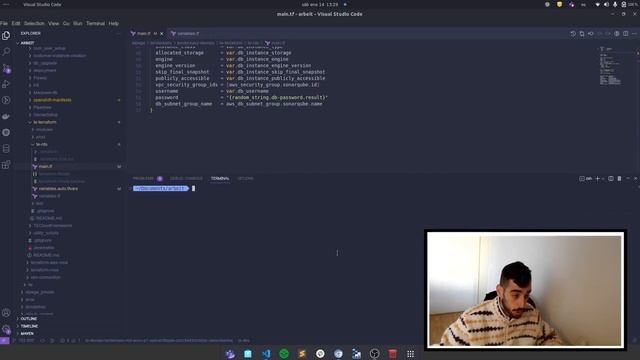Expand the TIMELINE section
Image resolution: width=640 pixels, height=360 pixels.
pyautogui.click(x=29, y=326)
